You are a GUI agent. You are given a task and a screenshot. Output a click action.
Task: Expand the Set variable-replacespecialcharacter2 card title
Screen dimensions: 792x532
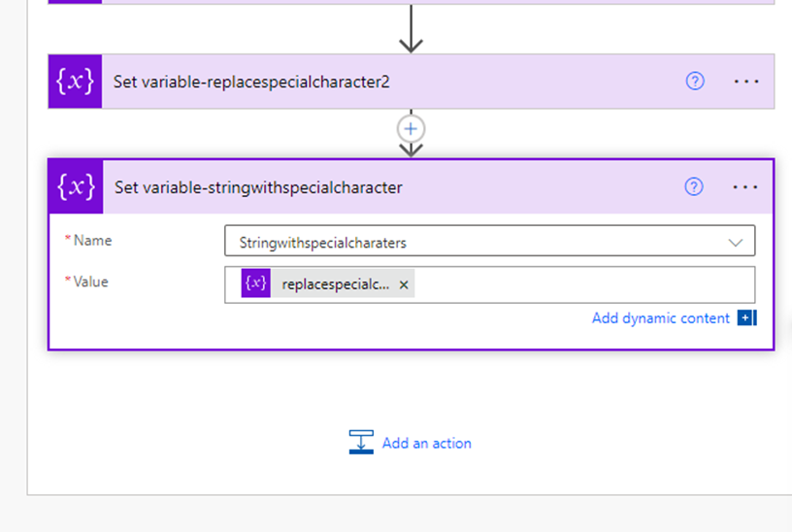point(251,82)
